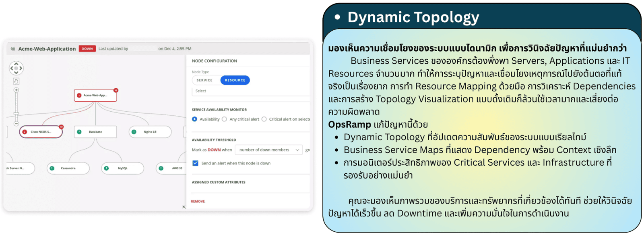The image size is (644, 235).
Task: Click the green status icon on MySQL node
Action: [x=106, y=168]
